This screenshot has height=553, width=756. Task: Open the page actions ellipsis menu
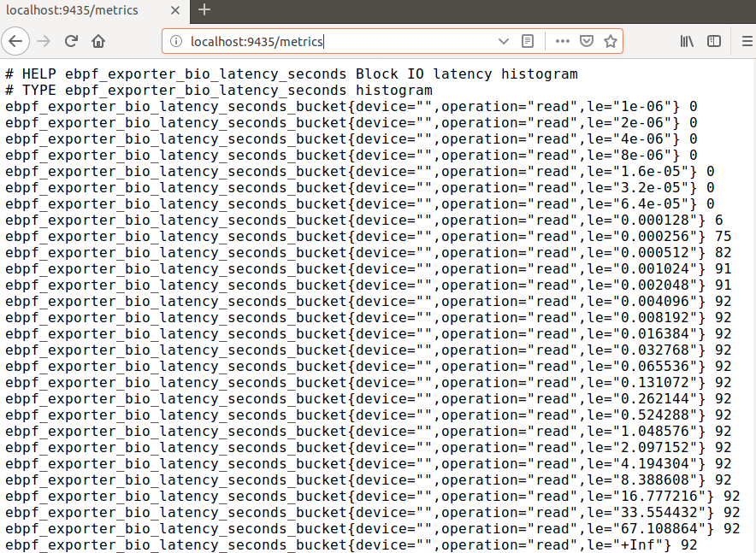[563, 40]
